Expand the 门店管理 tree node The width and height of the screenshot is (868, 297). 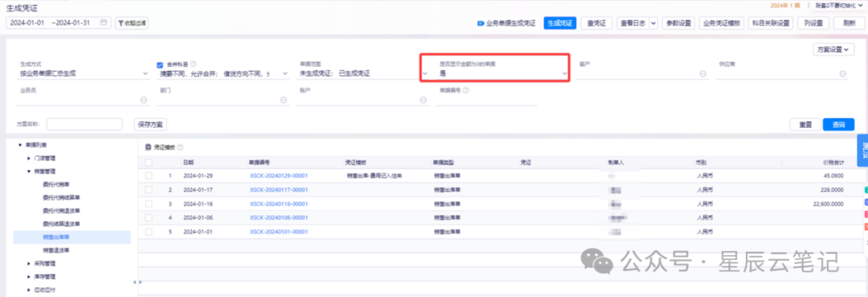[29, 158]
